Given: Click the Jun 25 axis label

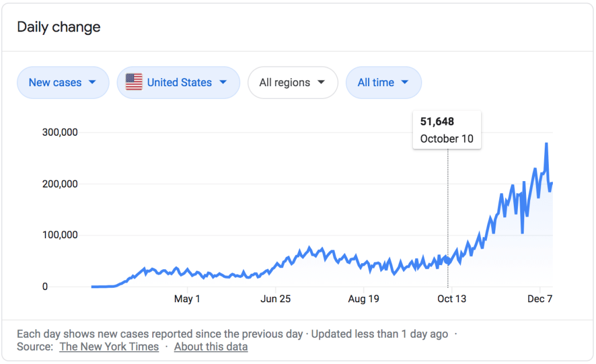Looking at the screenshot, I should click(x=276, y=299).
